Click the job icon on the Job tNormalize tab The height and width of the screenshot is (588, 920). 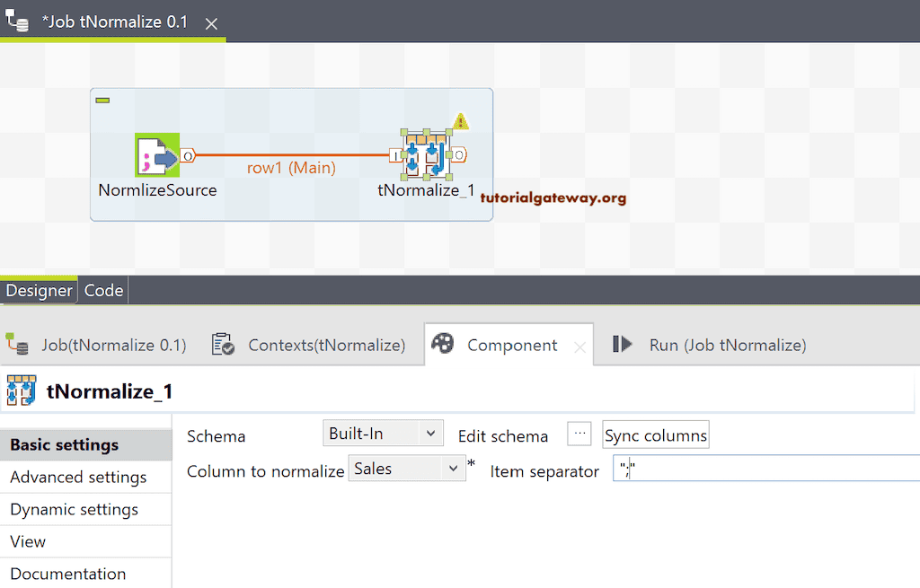(20, 344)
